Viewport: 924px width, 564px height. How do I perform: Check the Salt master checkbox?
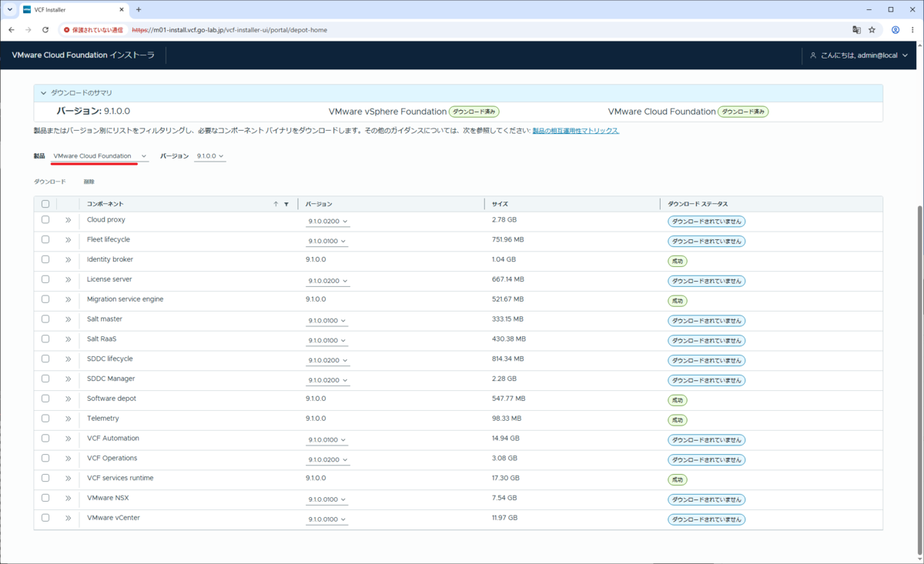45,319
